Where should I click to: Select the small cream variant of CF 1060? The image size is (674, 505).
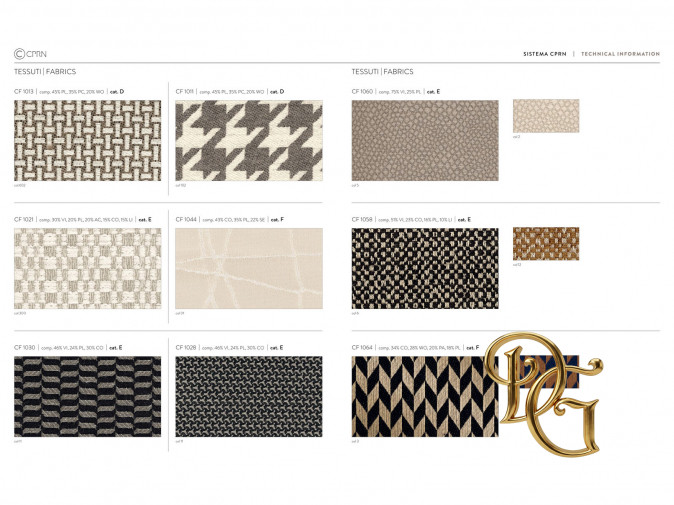tap(545, 115)
